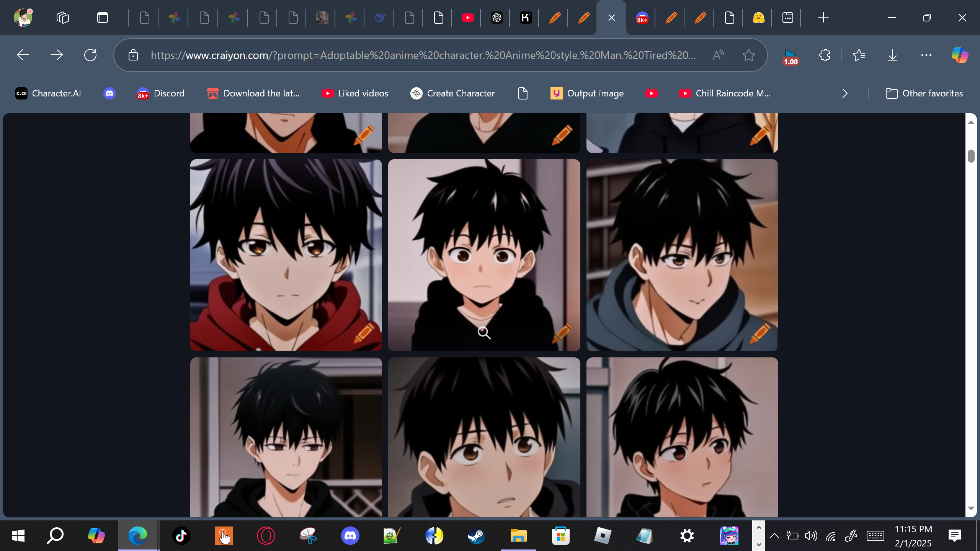Click the magnifier icon on center image

[484, 333]
